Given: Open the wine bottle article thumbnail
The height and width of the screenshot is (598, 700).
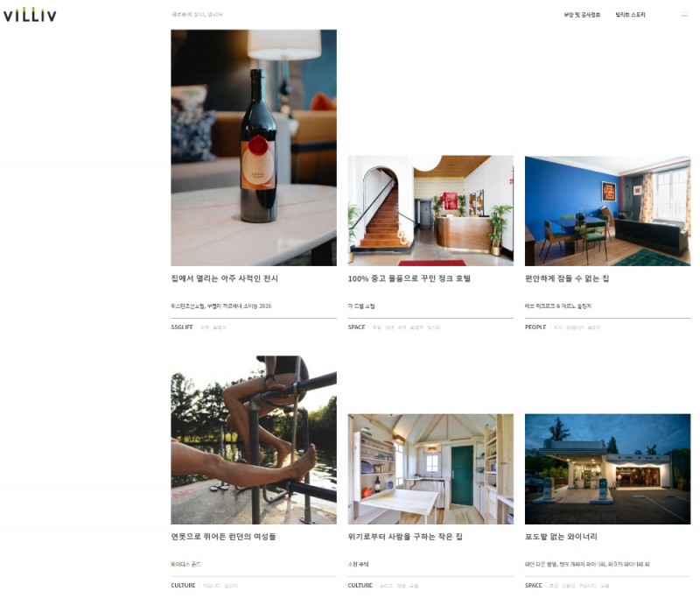Looking at the screenshot, I should click(x=254, y=148).
